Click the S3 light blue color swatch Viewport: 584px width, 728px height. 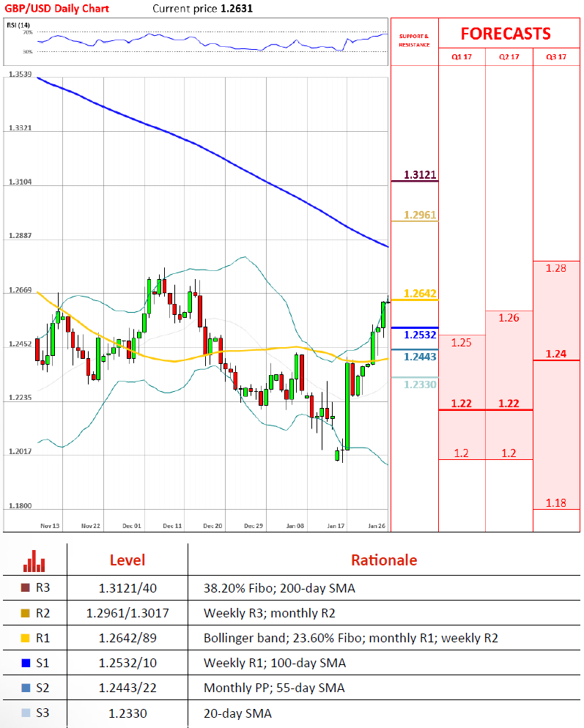[x=26, y=713]
